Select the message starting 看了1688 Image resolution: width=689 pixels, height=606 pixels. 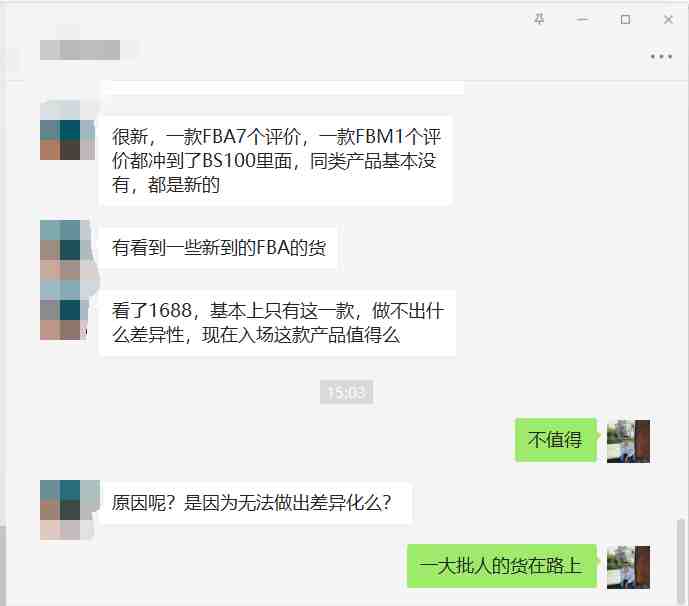click(277, 323)
